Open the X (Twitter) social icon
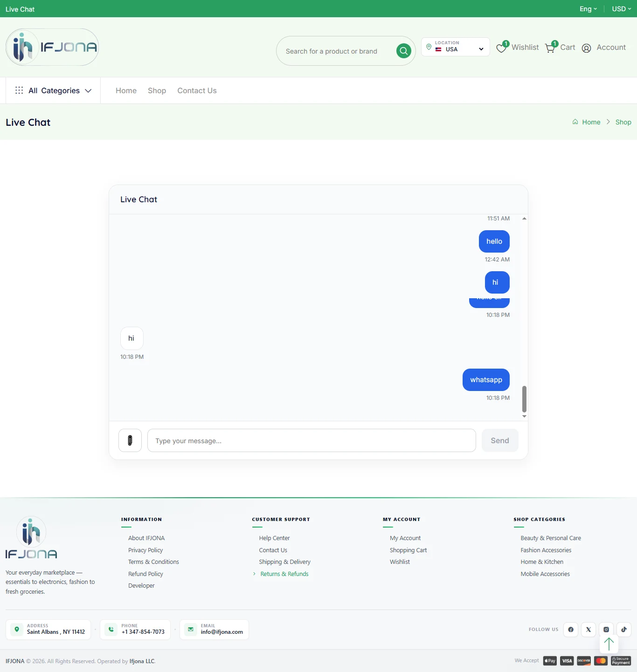The width and height of the screenshot is (637, 672). pos(589,630)
